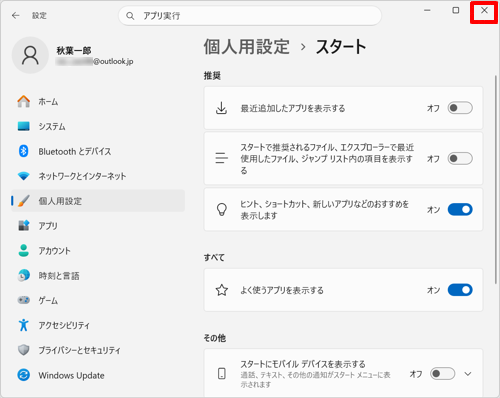Go back with the arrow in the title bar
The height and width of the screenshot is (398, 500).
point(15,15)
